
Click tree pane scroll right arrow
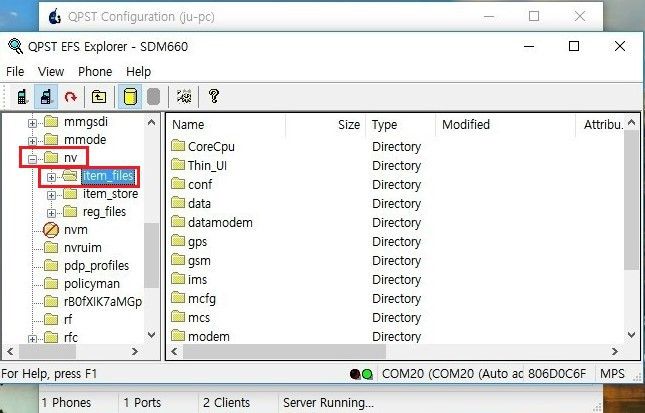click(135, 351)
